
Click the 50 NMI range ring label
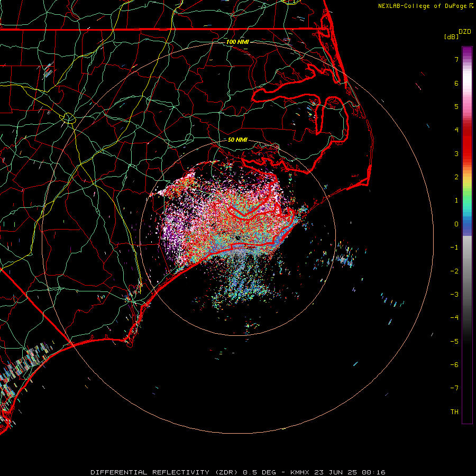237,140
